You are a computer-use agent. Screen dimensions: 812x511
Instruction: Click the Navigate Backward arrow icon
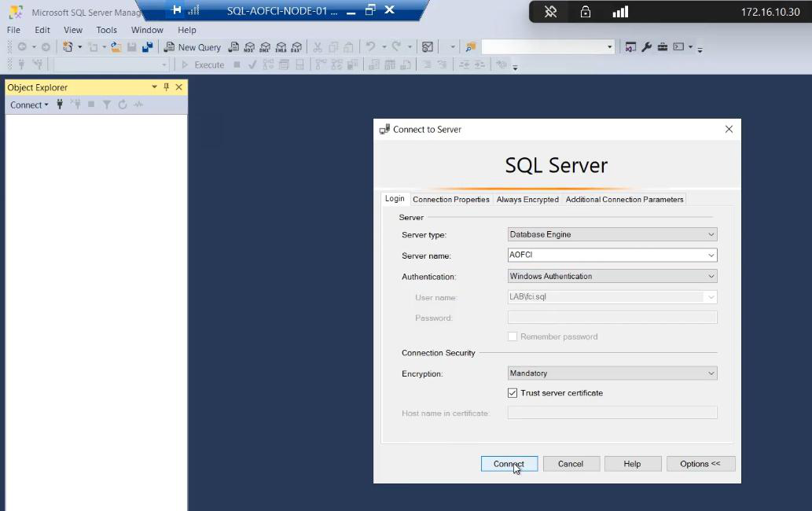[x=22, y=47]
